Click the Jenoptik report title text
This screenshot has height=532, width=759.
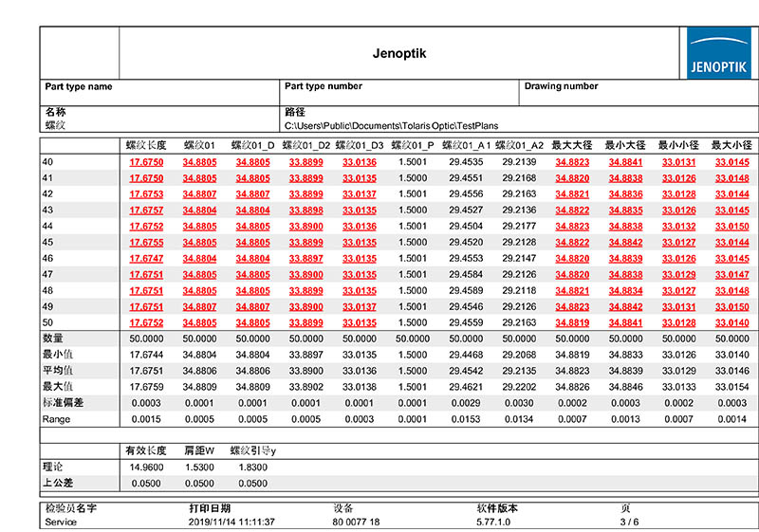click(401, 53)
